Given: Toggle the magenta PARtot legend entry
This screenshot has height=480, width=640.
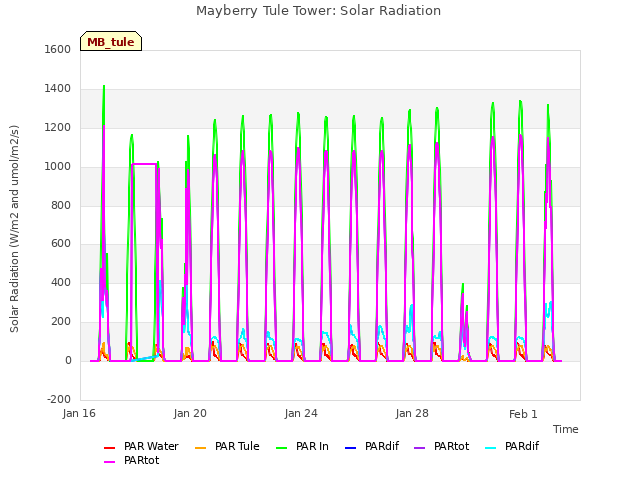Looking at the screenshot, I should pyautogui.click(x=131, y=460).
